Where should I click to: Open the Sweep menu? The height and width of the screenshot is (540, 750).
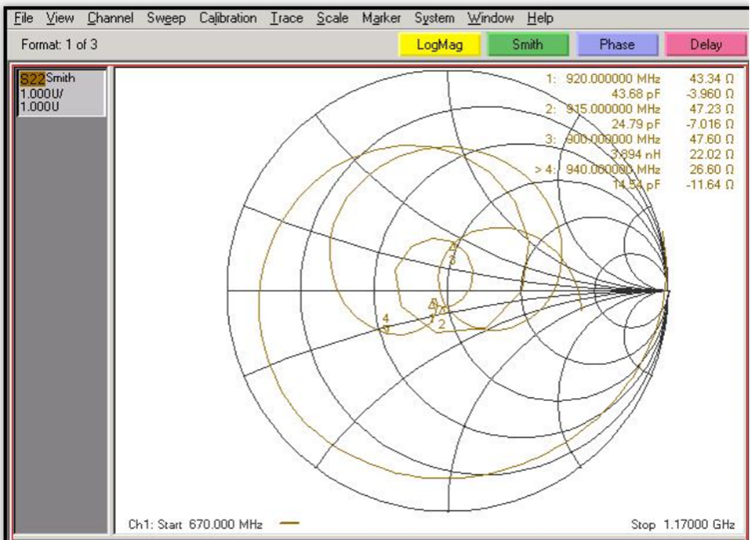click(x=166, y=18)
